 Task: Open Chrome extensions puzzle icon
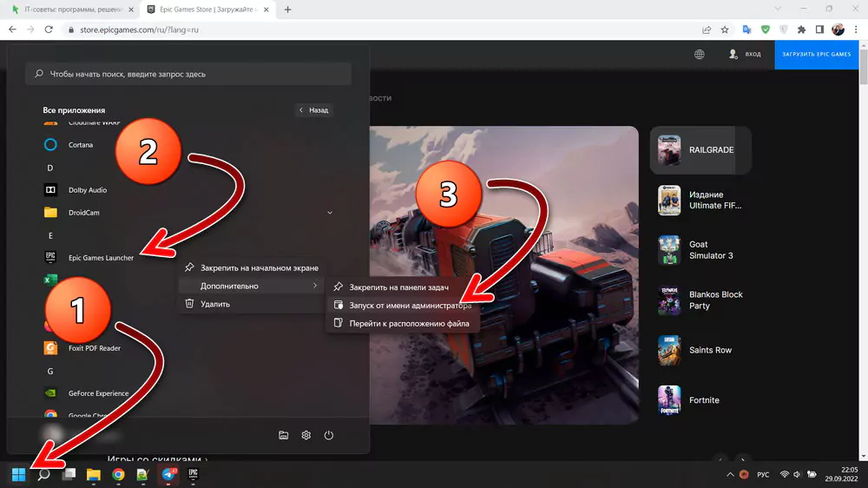pos(801,30)
